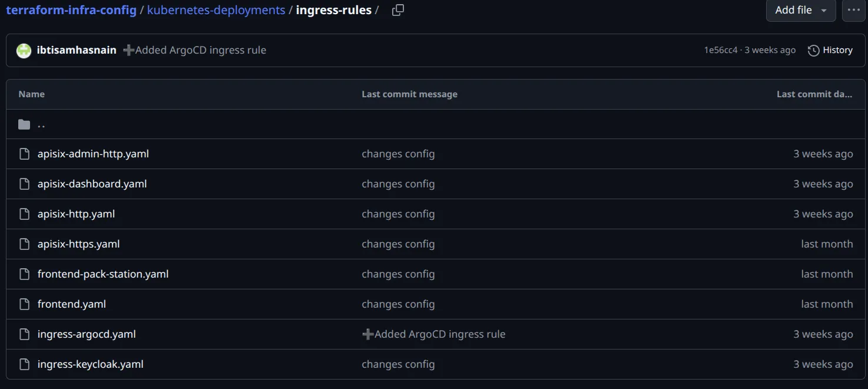Viewport: 868px width, 389px height.
Task: Click the ibtisamhasnain username
Action: [77, 50]
